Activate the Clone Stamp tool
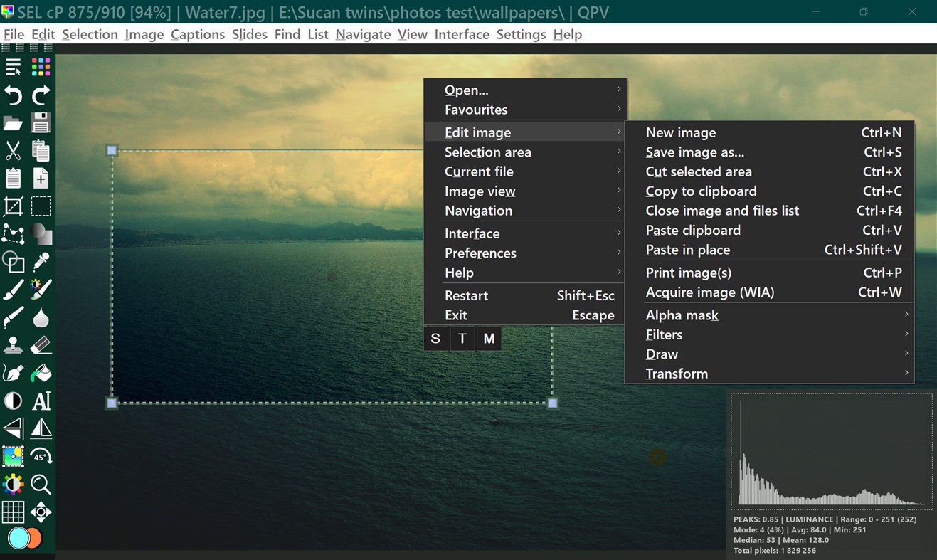 pos(13,345)
